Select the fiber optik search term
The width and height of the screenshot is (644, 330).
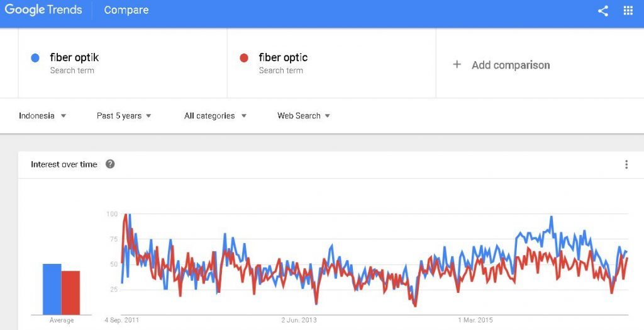(74, 58)
